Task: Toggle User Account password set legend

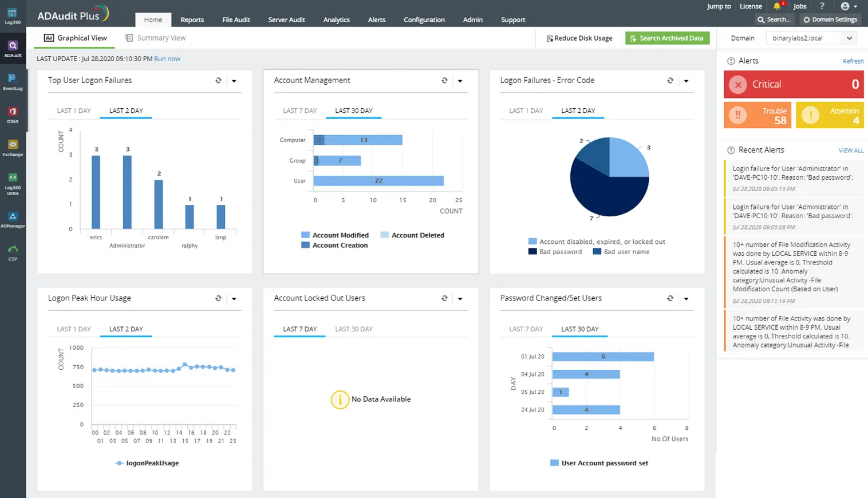Action: [599, 463]
